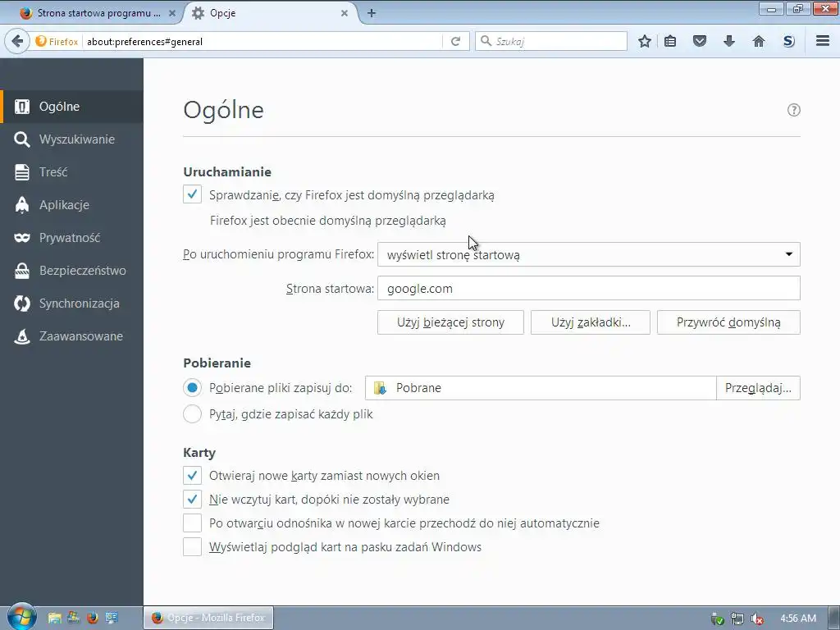Expand the 'wyświetl stronę startową' dropdown
The height and width of the screenshot is (630, 840).
pyautogui.click(x=589, y=254)
